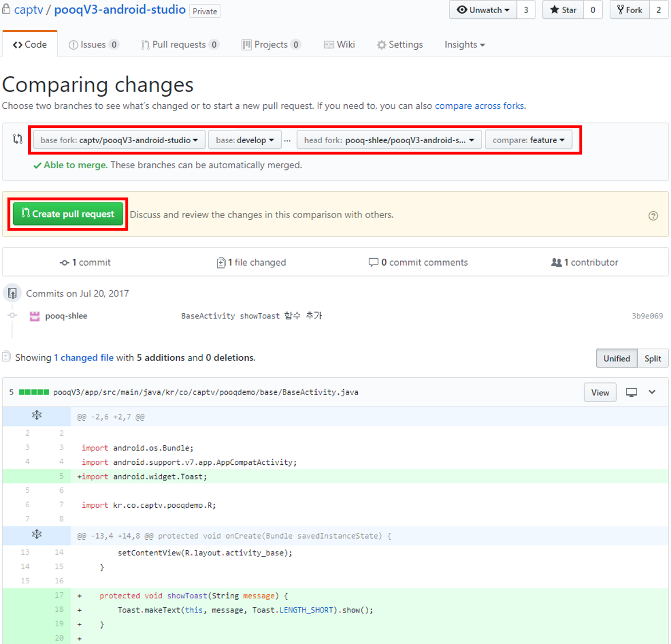Open base fork captv/pooqV3-android-studio dropdown
Viewport: 671px width, 644px height.
tap(120, 140)
